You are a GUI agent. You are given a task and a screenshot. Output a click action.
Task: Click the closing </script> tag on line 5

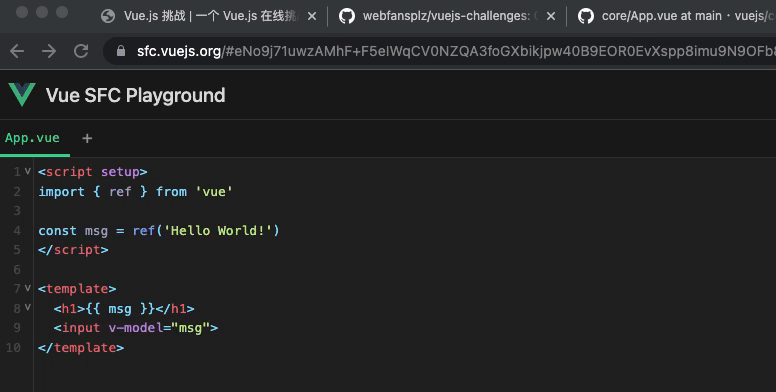(x=73, y=250)
